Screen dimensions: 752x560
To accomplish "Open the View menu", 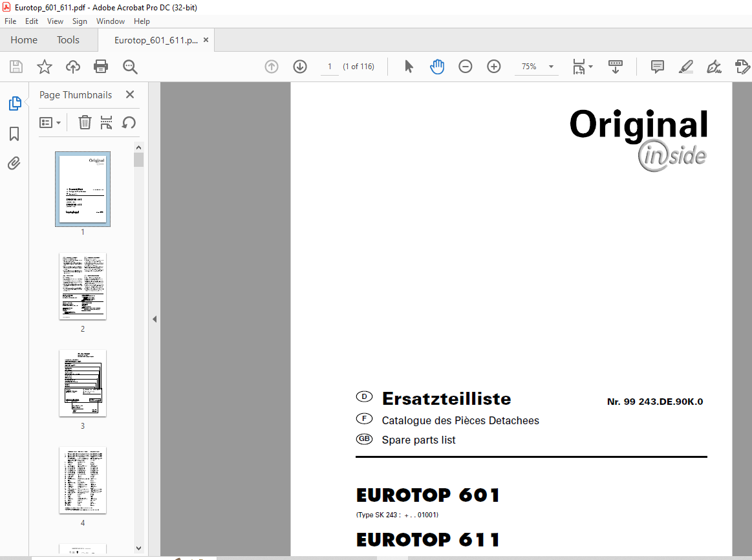I will coord(55,21).
